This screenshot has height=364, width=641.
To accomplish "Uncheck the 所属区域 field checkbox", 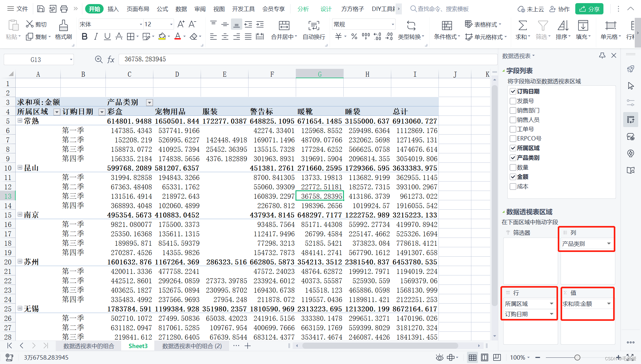I will click(513, 148).
